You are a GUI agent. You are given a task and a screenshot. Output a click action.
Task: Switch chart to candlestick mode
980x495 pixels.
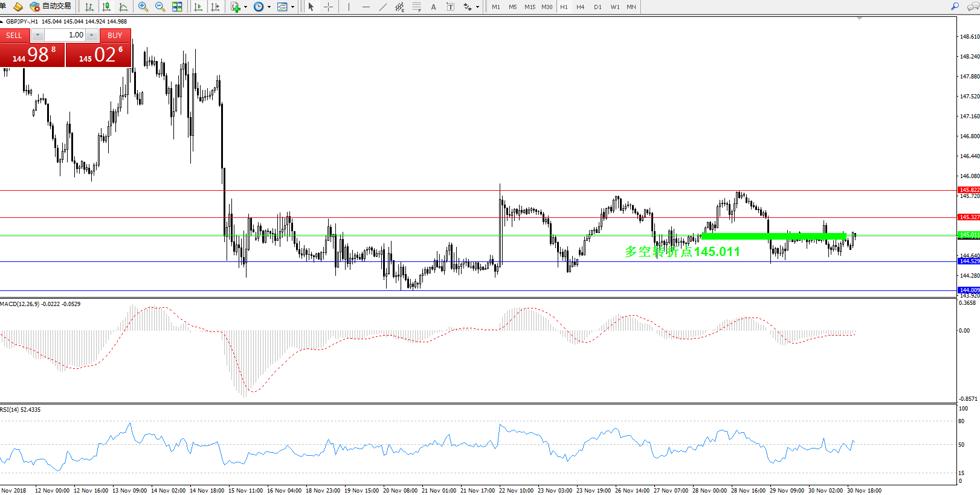[106, 7]
